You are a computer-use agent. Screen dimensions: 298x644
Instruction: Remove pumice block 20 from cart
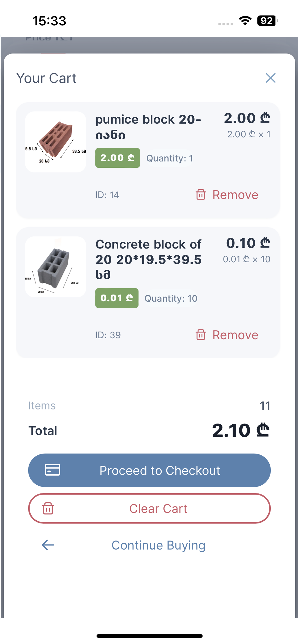227,195
